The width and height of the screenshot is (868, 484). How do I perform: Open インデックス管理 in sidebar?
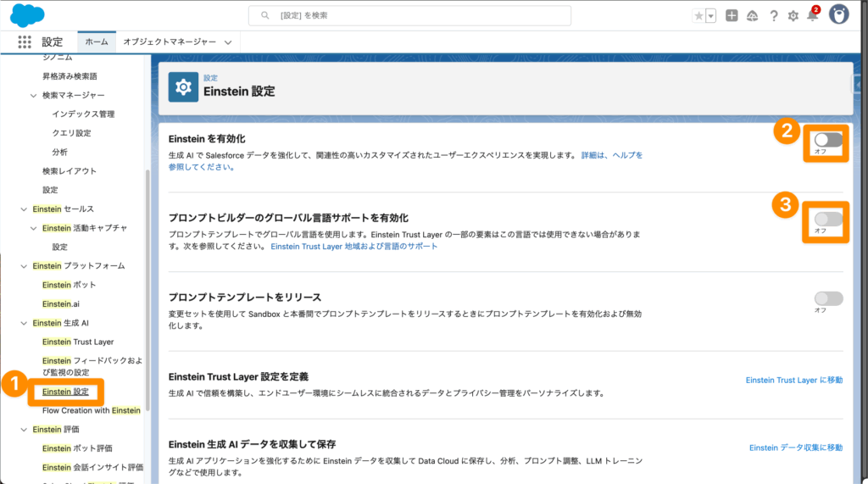tap(83, 114)
